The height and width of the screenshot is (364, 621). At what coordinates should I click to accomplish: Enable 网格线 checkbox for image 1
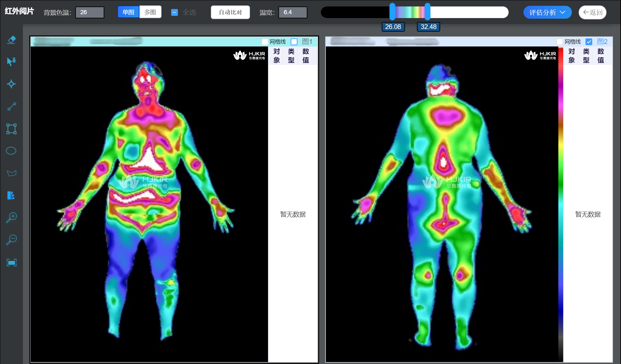(265, 42)
